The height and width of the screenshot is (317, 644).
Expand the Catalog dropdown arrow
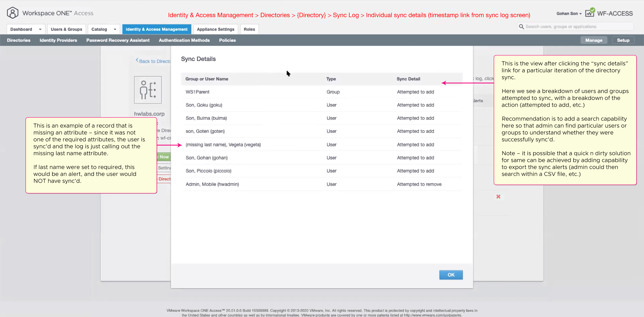point(115,29)
